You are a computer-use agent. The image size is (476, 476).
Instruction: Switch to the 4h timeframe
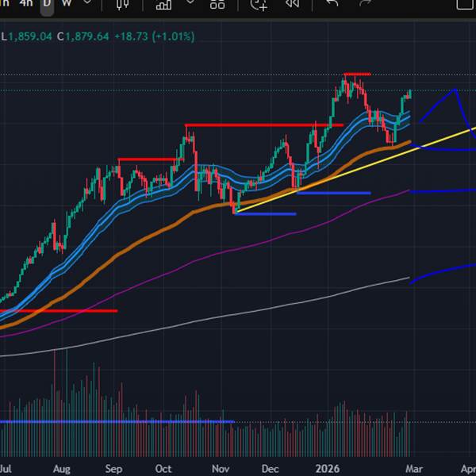26,3
